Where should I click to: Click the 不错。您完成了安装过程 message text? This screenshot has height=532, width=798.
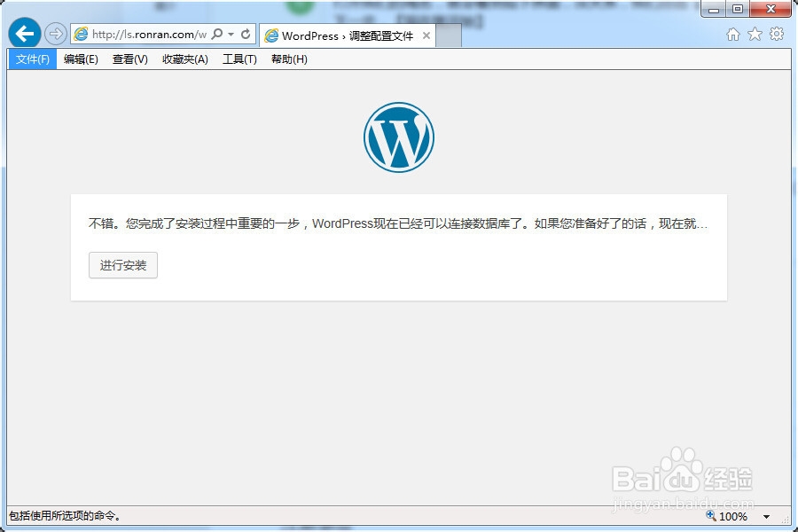(x=398, y=223)
